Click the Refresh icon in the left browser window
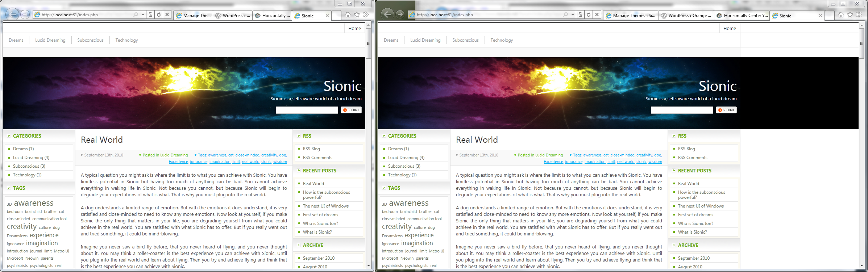This screenshot has width=868, height=272. click(x=159, y=15)
